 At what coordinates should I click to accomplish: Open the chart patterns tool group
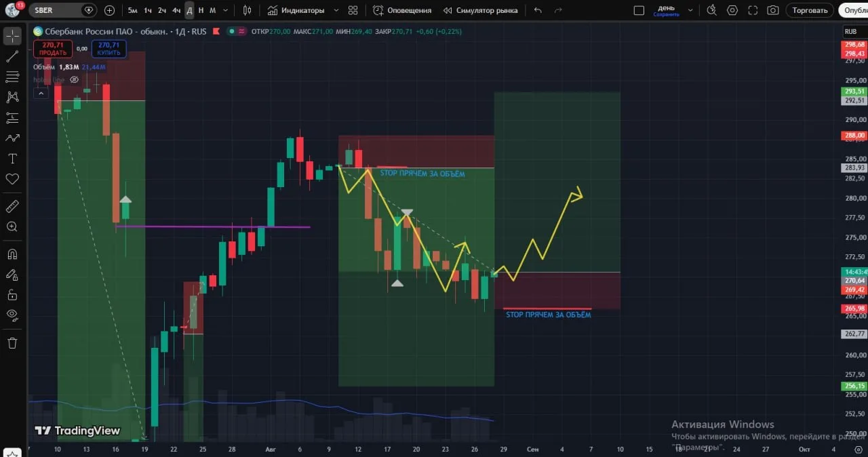(x=12, y=98)
